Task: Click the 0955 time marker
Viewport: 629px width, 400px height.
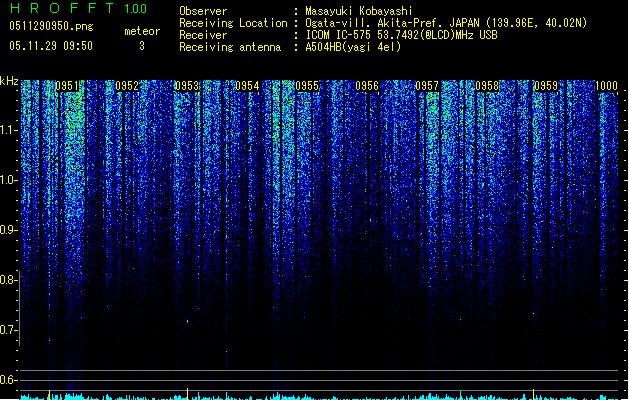Action: (307, 86)
